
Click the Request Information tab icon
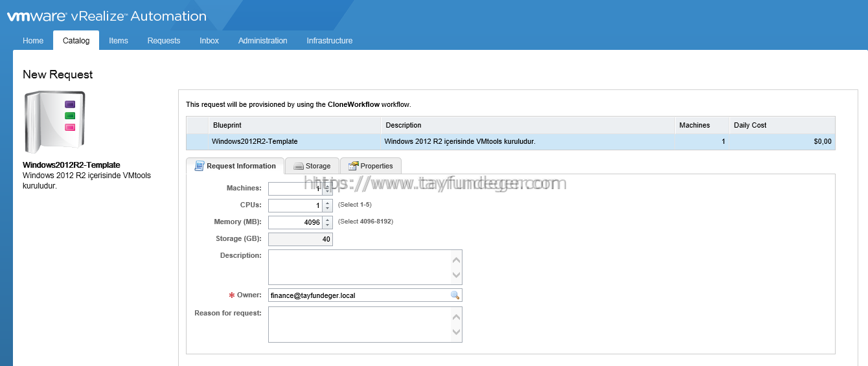click(200, 166)
